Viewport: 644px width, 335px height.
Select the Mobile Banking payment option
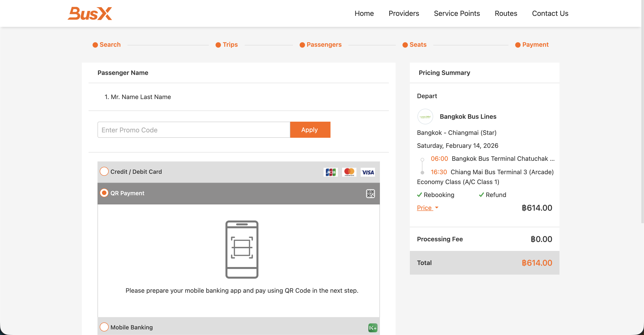(104, 327)
